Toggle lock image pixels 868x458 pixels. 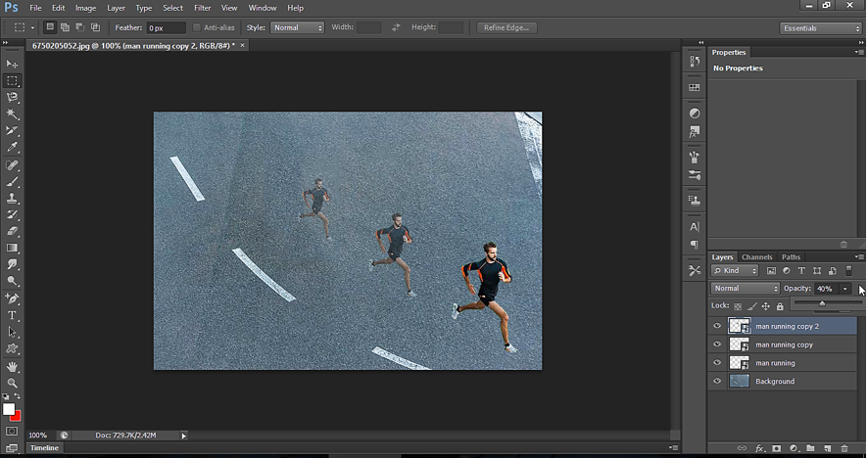pos(751,306)
